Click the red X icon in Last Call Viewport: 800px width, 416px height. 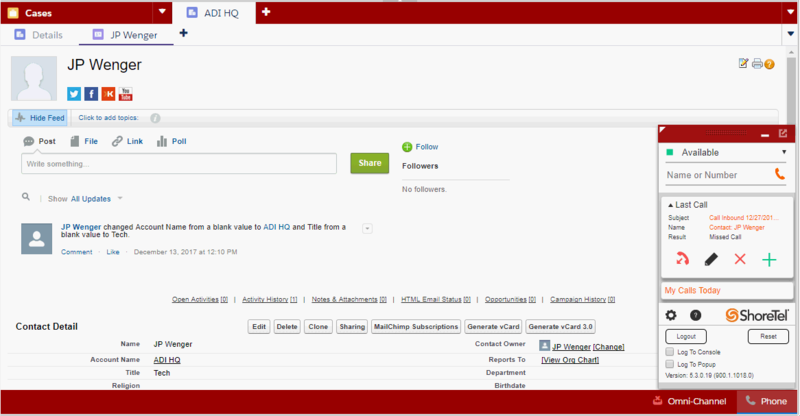pyautogui.click(x=740, y=259)
